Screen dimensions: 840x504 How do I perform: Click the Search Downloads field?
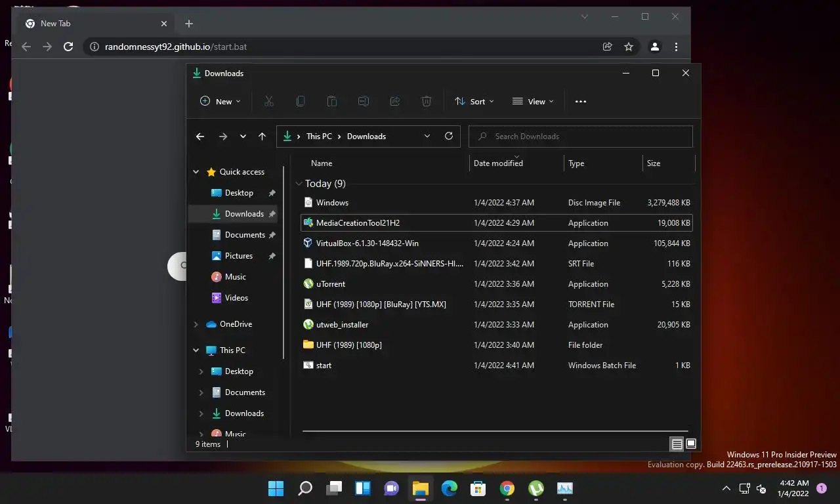pos(581,136)
